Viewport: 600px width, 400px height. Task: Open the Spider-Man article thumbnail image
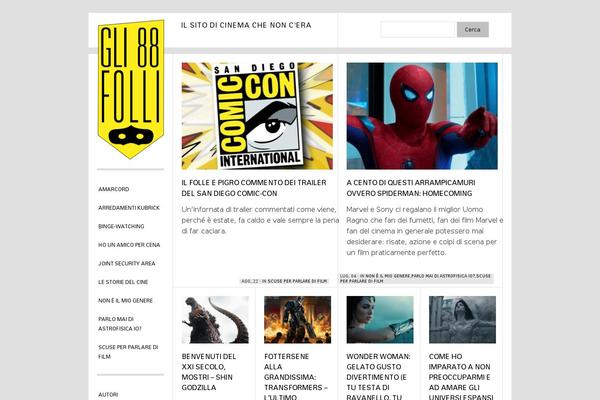click(422, 116)
